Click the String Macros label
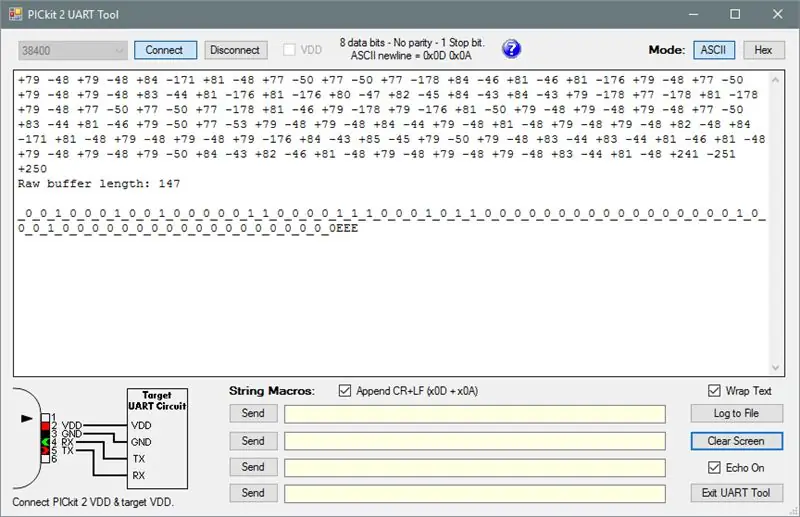 272,391
